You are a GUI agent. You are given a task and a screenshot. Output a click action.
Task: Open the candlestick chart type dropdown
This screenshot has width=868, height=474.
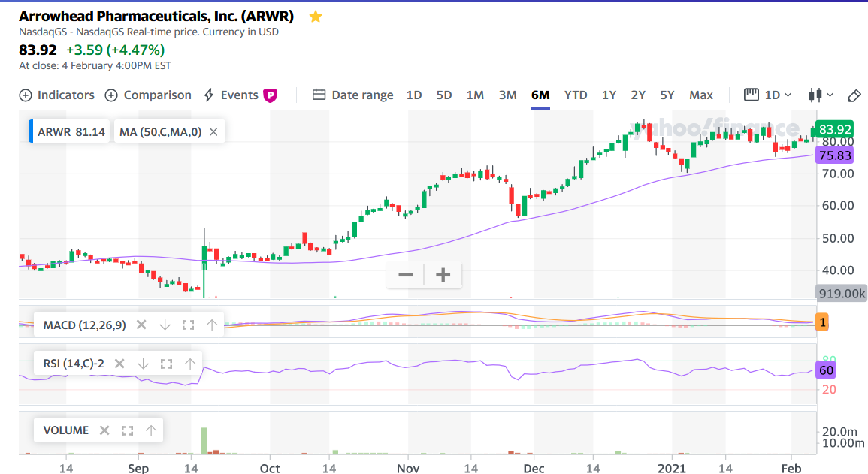821,95
